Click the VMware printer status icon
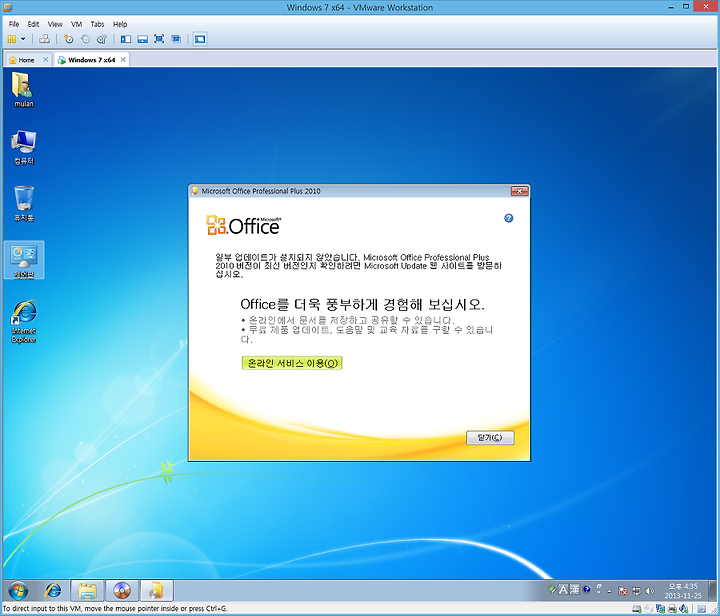The width and height of the screenshot is (720, 616). click(672, 609)
